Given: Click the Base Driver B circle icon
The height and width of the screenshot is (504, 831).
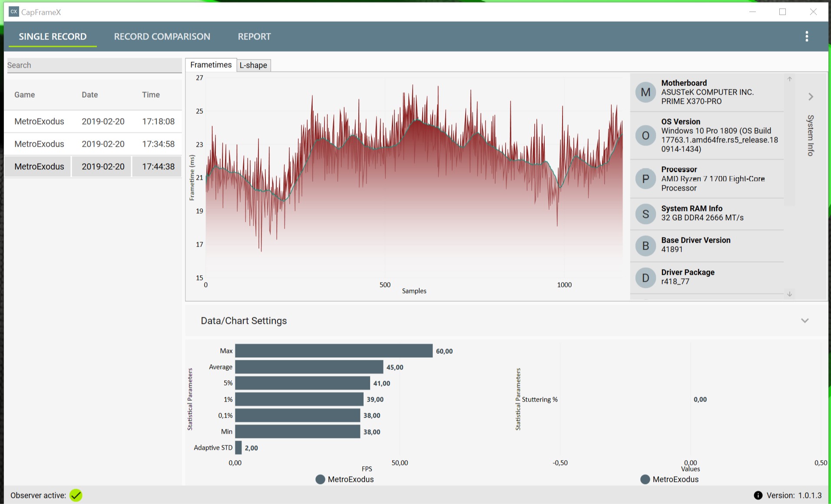Looking at the screenshot, I should click(x=646, y=245).
